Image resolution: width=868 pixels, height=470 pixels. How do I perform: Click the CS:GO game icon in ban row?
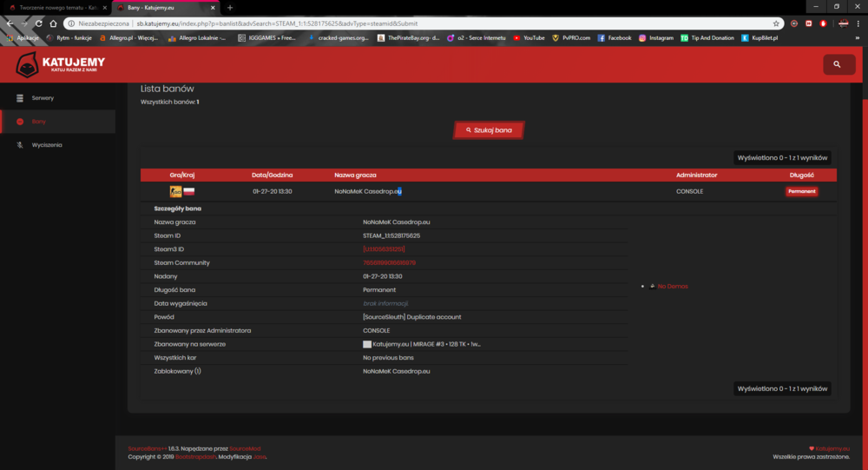pos(175,191)
